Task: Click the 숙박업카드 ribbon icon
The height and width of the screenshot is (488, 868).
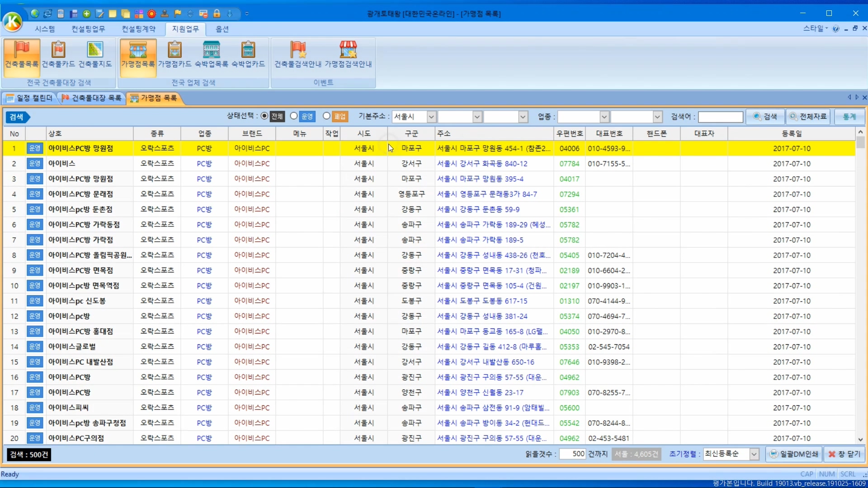Action: (248, 54)
